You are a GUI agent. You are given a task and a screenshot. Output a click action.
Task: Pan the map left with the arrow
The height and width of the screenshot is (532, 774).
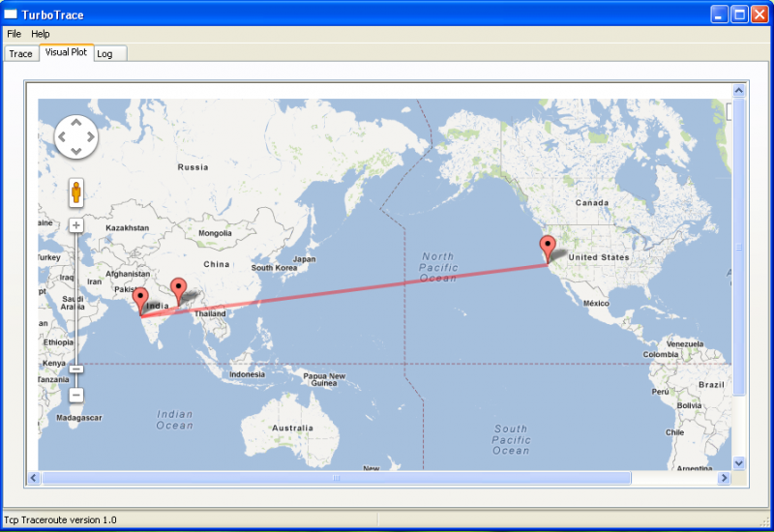(x=62, y=136)
